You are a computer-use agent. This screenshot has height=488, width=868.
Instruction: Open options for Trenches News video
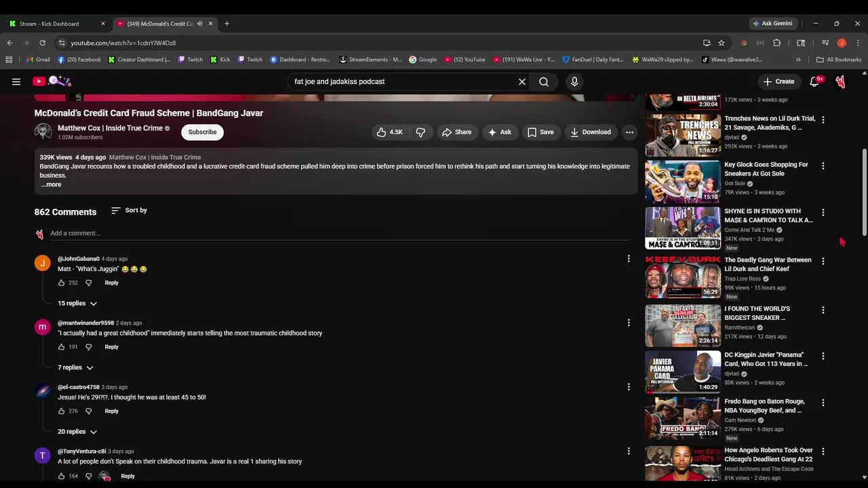tap(823, 119)
